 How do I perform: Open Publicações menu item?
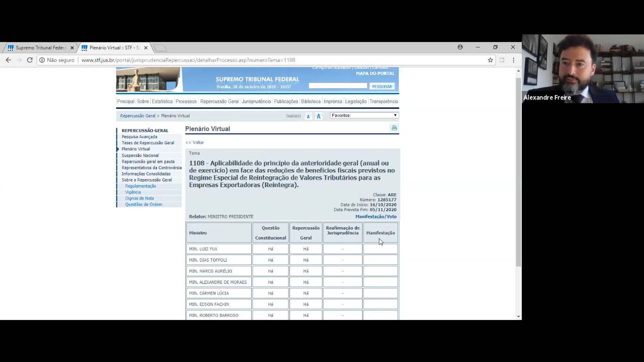click(286, 101)
